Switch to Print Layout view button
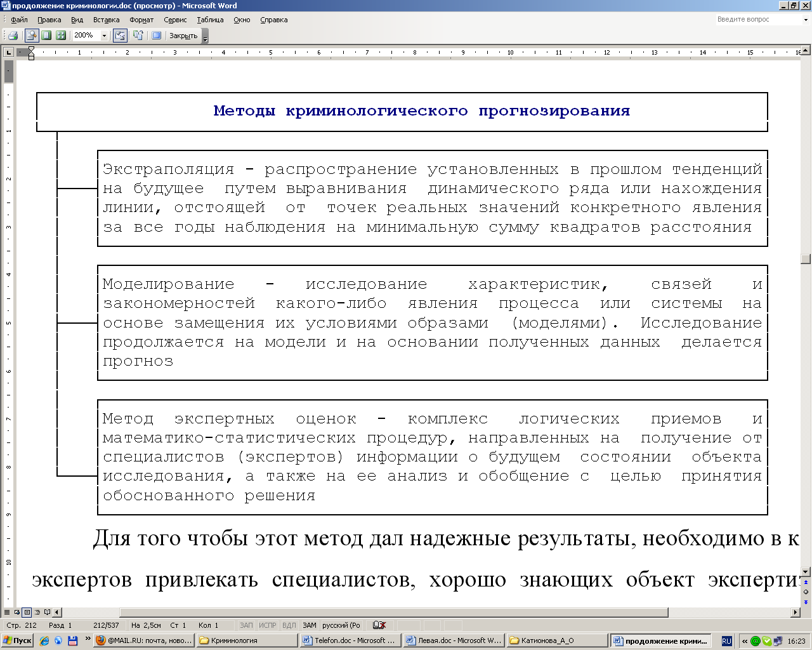This screenshot has height=650, width=812. tap(27, 613)
